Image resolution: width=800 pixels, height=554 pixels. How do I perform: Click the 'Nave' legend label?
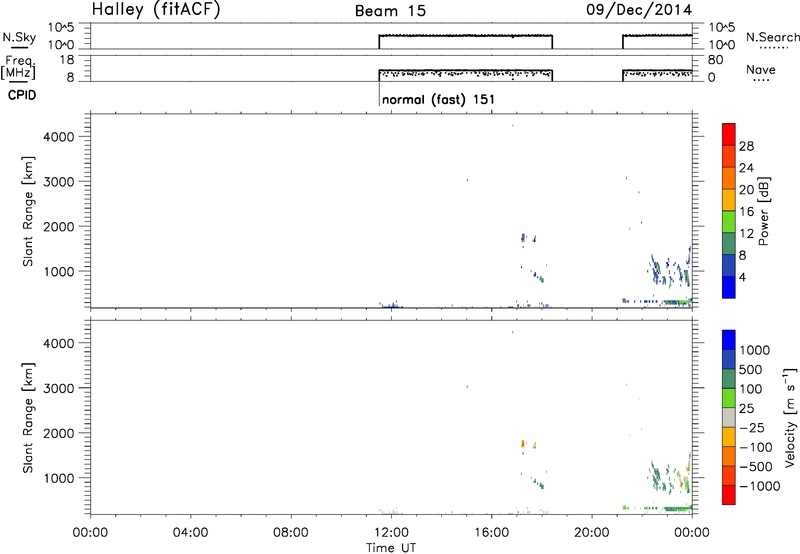[x=761, y=70]
